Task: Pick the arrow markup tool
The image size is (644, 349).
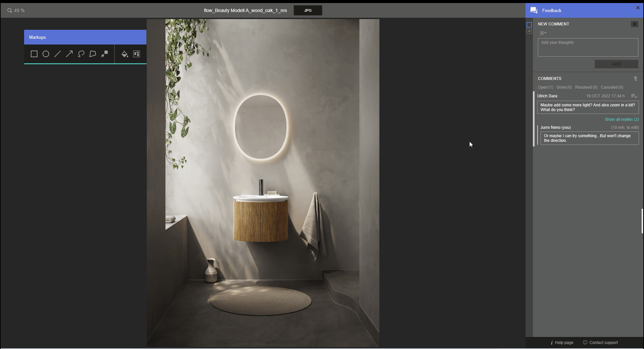Action: click(x=69, y=54)
